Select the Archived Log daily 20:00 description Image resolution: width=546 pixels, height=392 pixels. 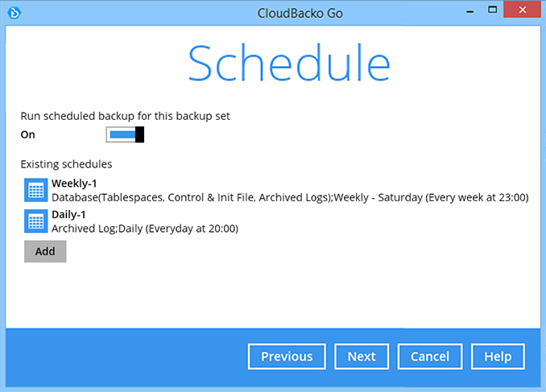(x=145, y=229)
